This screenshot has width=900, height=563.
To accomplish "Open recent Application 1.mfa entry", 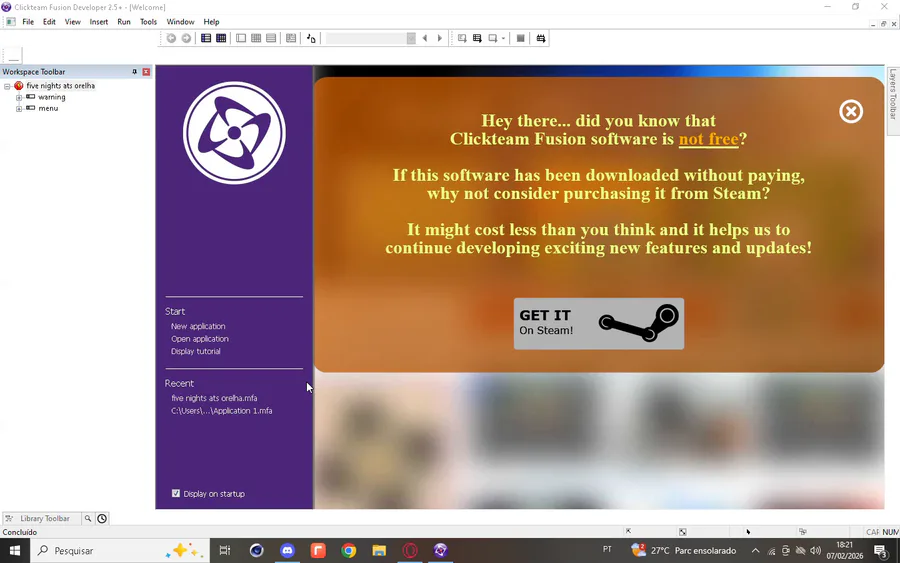I will point(222,411).
